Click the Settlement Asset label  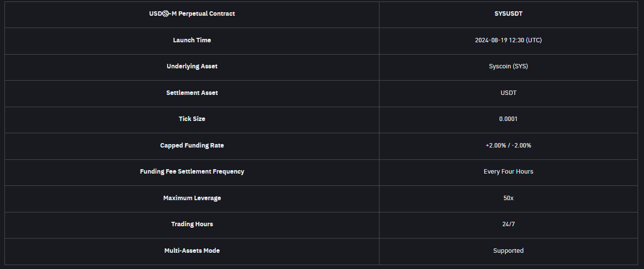(x=192, y=93)
